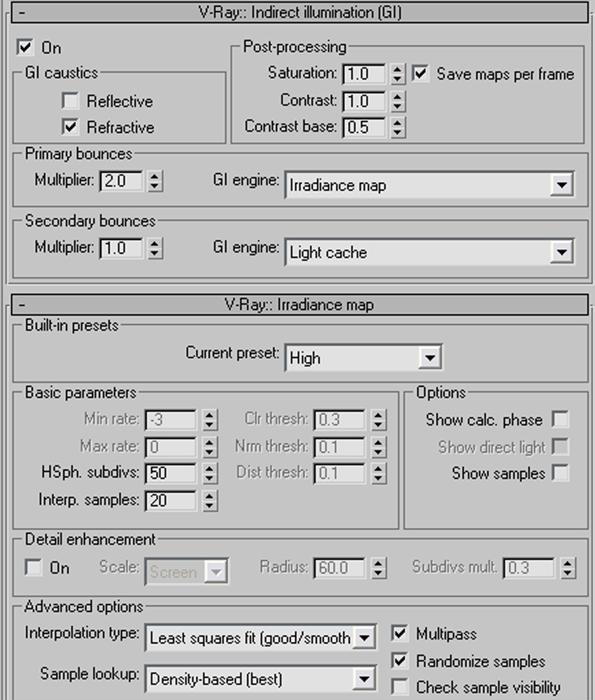Open the Secondary bounces GI engine dropdown
Viewport: 595px width, 700px height.
[561, 252]
